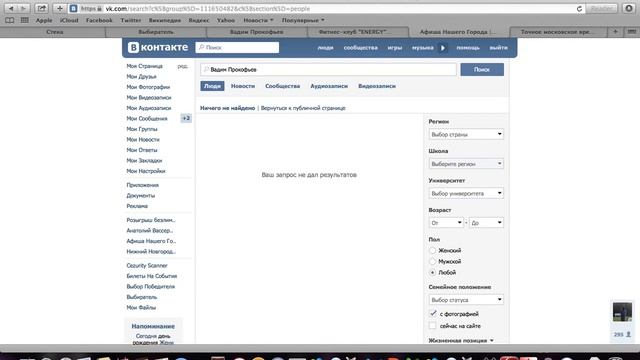The height and width of the screenshot is (360, 640).
Task: Open 'Мои Группы' in sidebar
Action: pyautogui.click(x=142, y=129)
